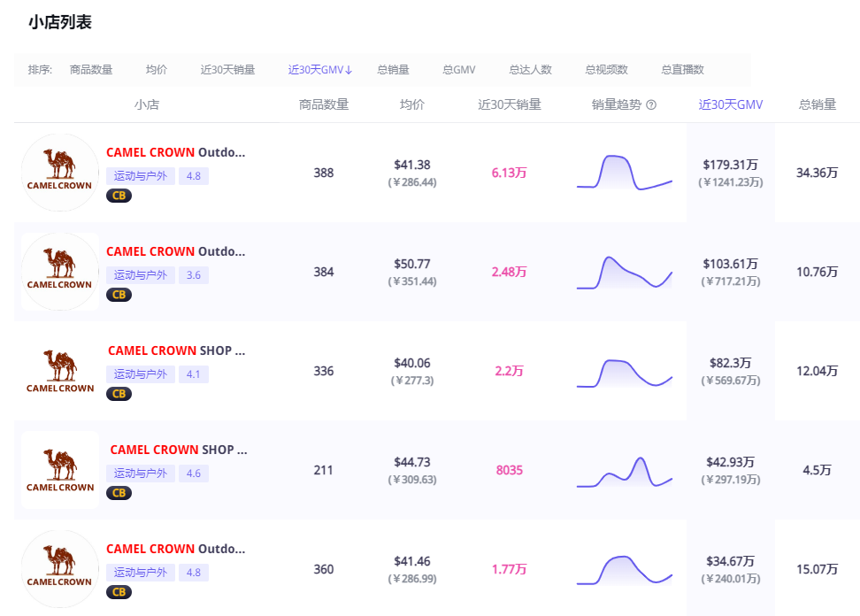The image size is (860, 616).
Task: Sort shops by 总视频数
Action: pyautogui.click(x=606, y=70)
